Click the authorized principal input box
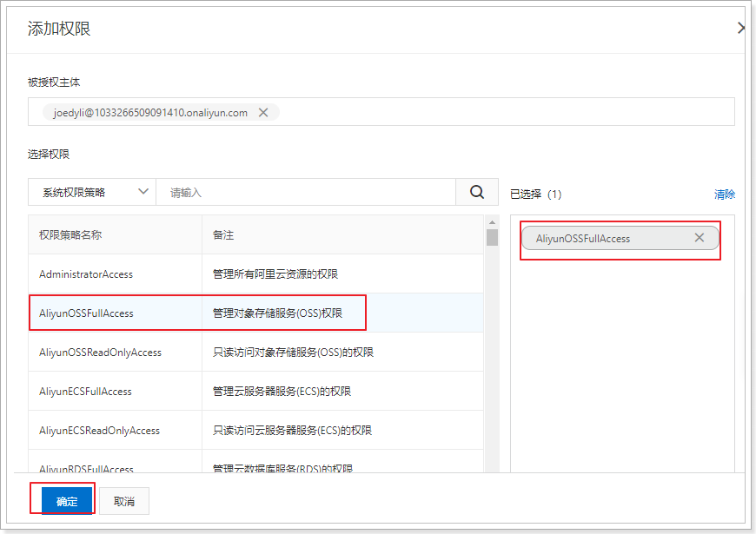Image resolution: width=756 pixels, height=534 pixels. point(504,112)
